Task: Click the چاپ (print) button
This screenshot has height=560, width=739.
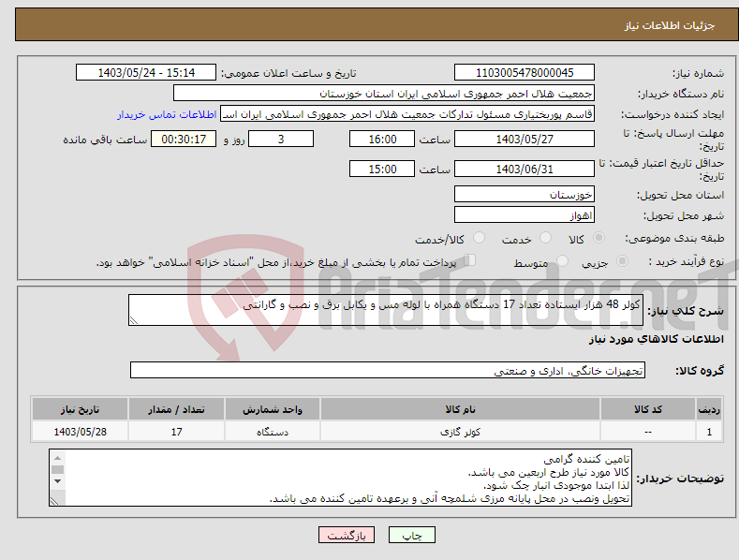Action: 411,535
